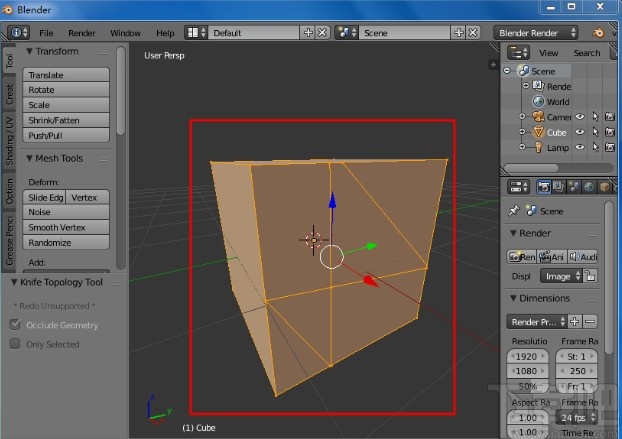Open the outliner View menu
The image size is (622, 439).
click(x=548, y=53)
